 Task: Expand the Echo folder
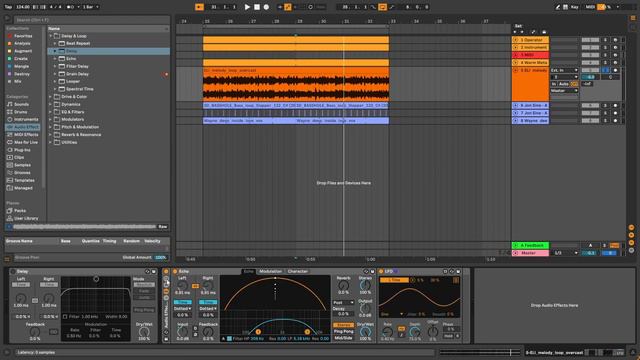[x=55, y=59]
